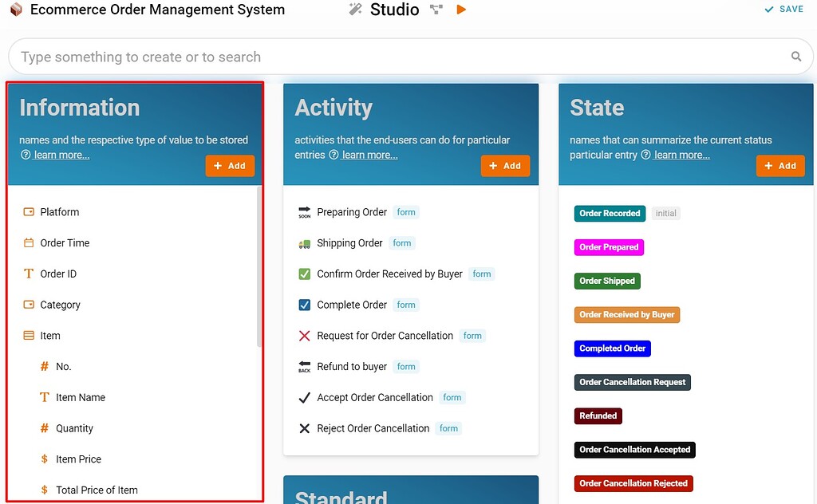Select the blue Completed Order state badge
This screenshot has height=504, width=817.
612,348
